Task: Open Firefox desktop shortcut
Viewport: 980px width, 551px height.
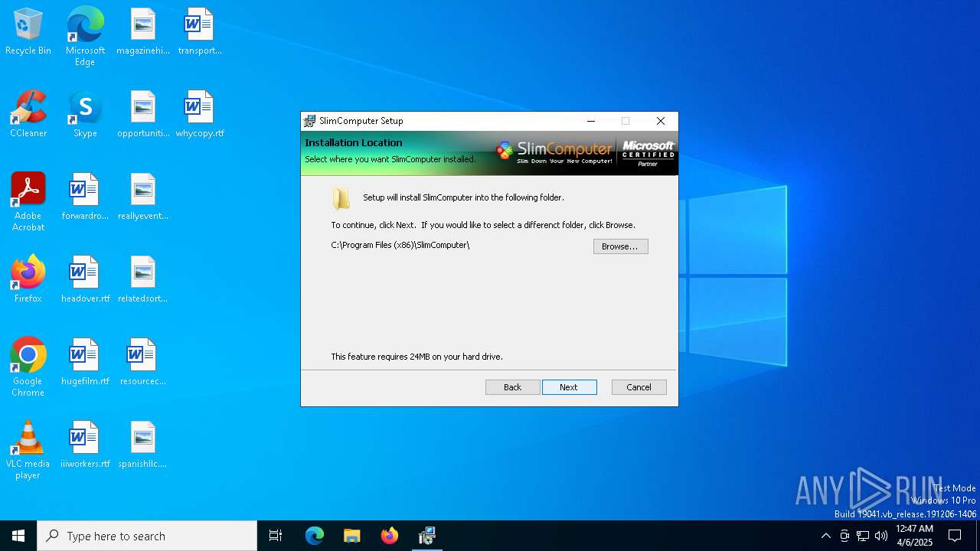Action: [28, 280]
